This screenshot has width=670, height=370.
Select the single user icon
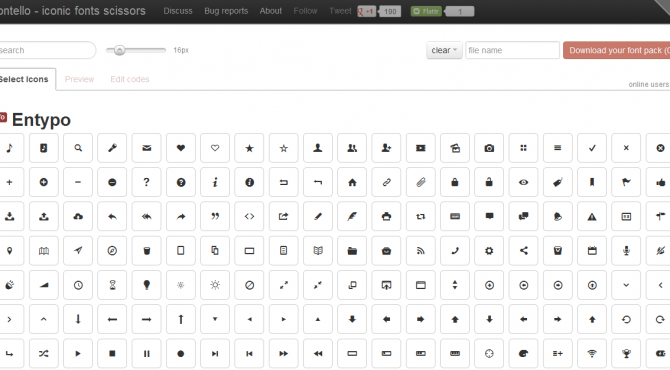pos(317,148)
